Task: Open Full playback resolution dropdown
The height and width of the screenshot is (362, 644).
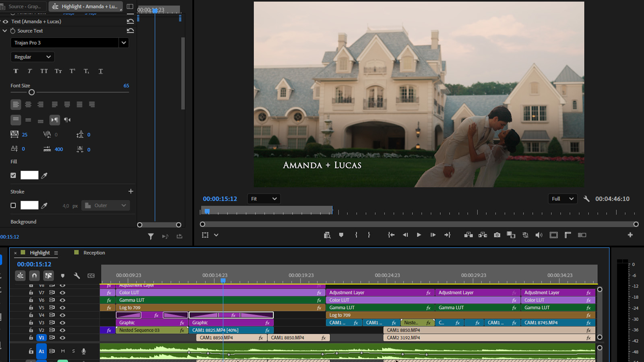Action: tap(563, 199)
